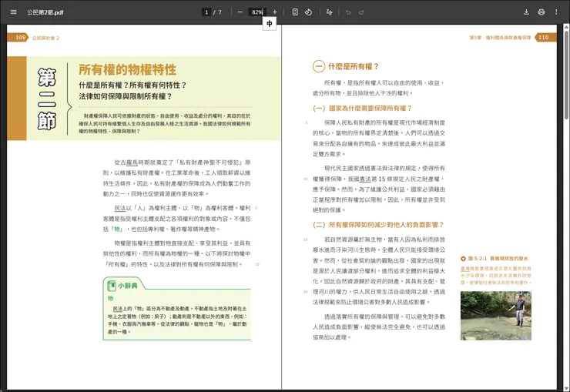Click the 中 input method indicator

click(270, 24)
